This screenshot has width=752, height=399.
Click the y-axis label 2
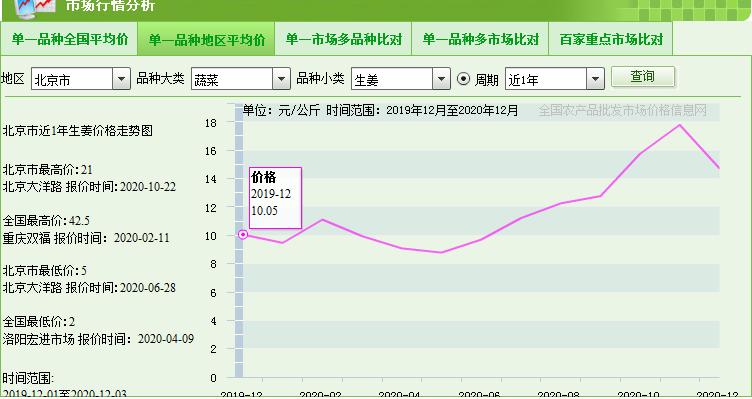click(213, 349)
